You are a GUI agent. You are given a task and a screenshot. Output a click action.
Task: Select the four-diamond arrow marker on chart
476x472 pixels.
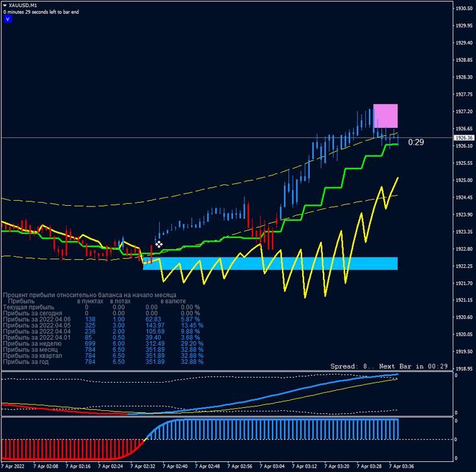tap(159, 244)
